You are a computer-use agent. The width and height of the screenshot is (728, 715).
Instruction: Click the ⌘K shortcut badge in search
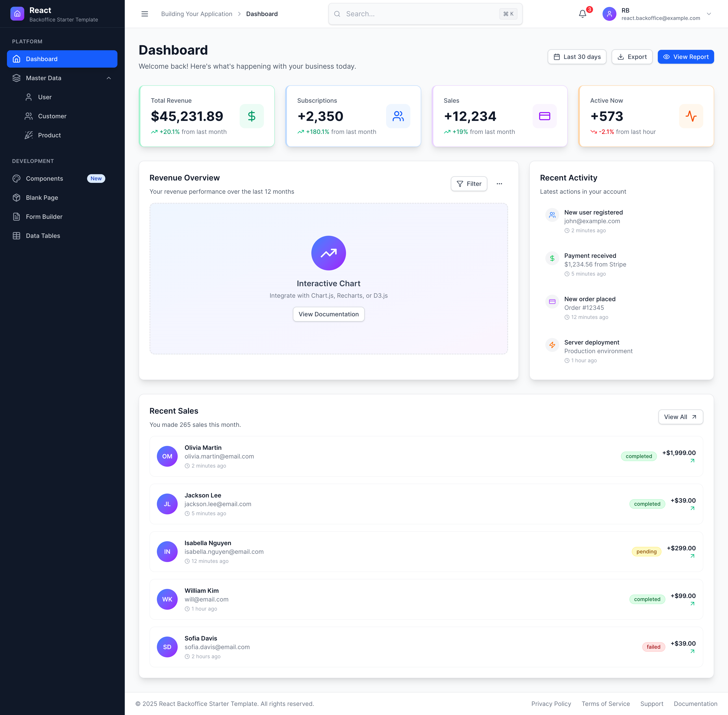508,14
